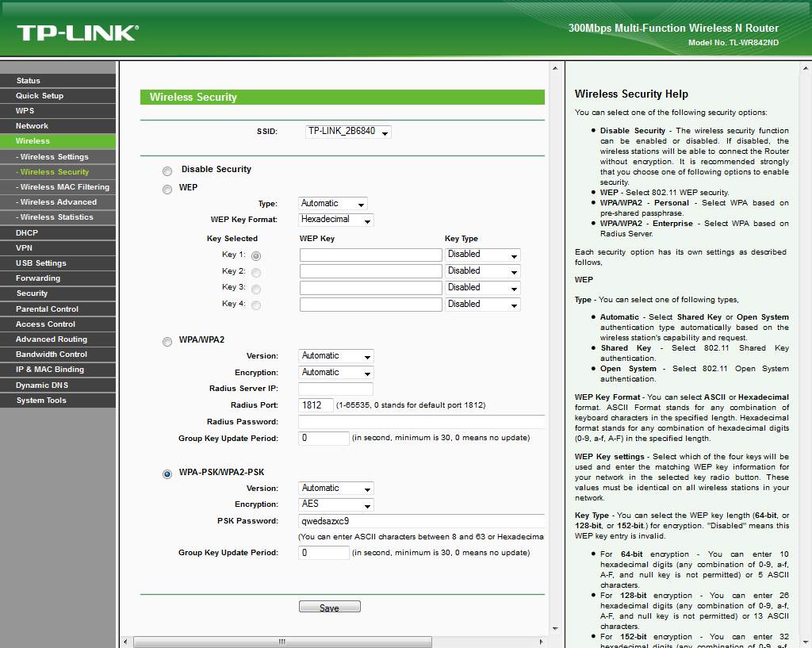Open WPA-PSK Version dropdown

(336, 488)
